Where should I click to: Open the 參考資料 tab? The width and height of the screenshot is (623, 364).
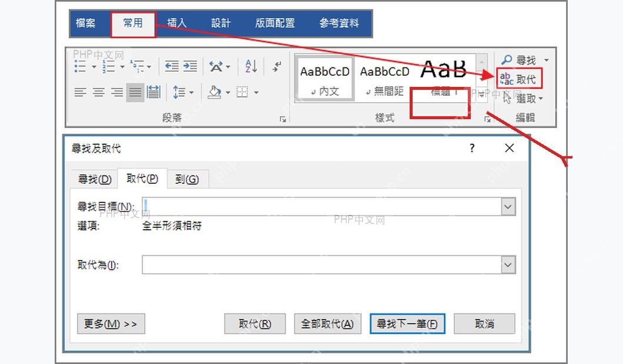pos(339,23)
